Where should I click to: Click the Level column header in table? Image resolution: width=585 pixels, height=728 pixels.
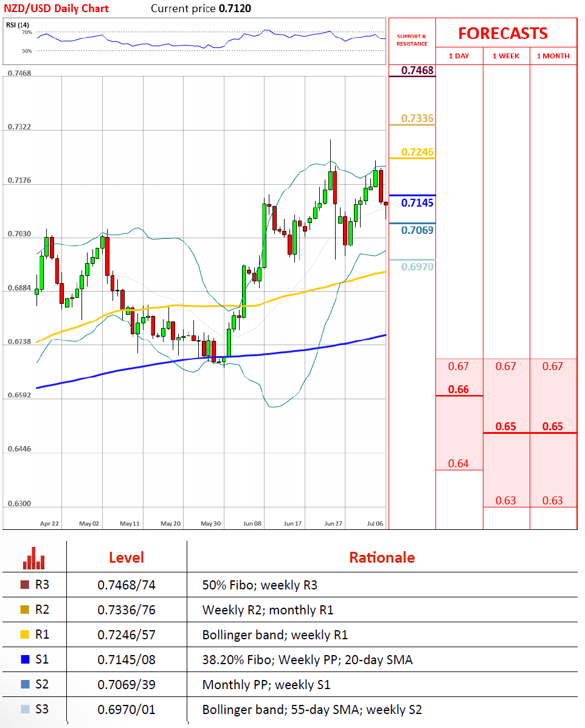[126, 557]
